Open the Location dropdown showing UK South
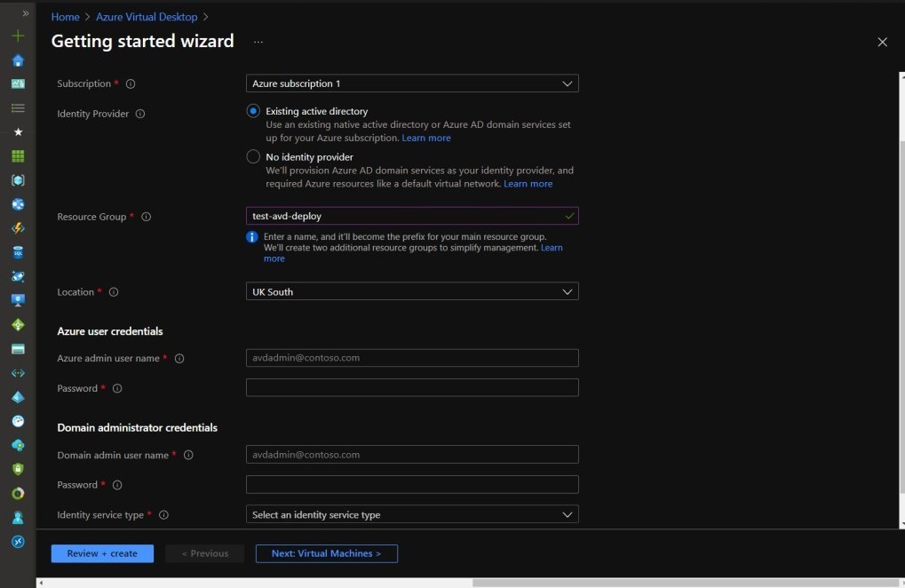 point(412,291)
